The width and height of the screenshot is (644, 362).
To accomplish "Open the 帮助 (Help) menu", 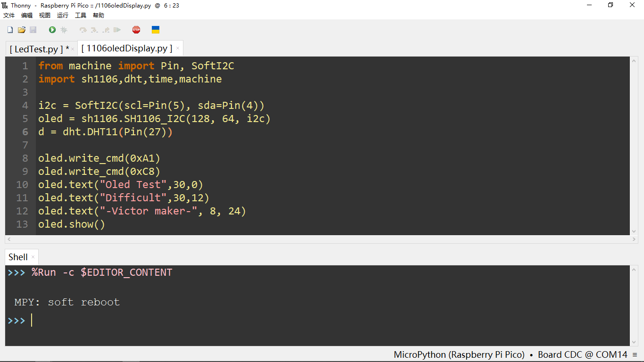I will (x=99, y=16).
